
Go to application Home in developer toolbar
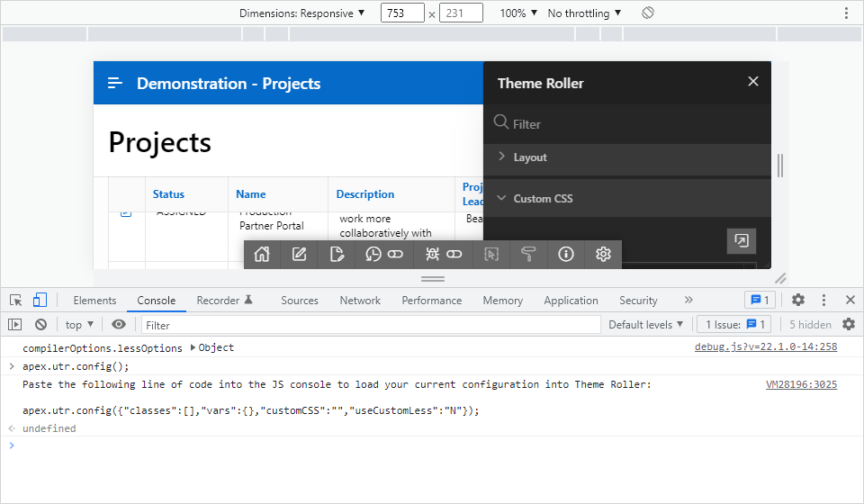[x=262, y=254]
